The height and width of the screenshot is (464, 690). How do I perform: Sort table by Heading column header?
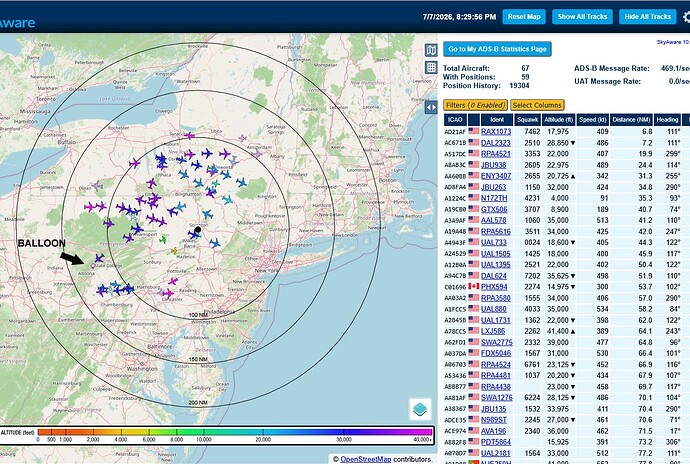pyautogui.click(x=667, y=120)
